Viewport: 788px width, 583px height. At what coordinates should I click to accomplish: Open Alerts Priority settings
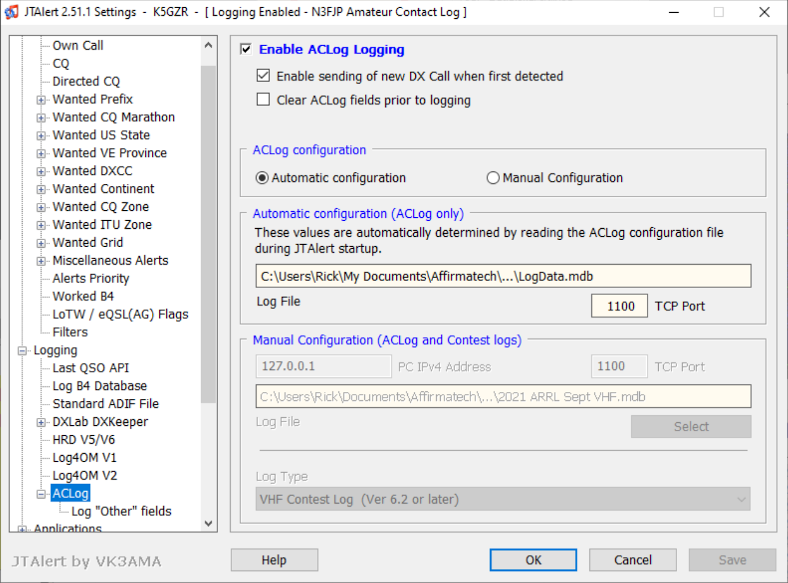pos(90,278)
